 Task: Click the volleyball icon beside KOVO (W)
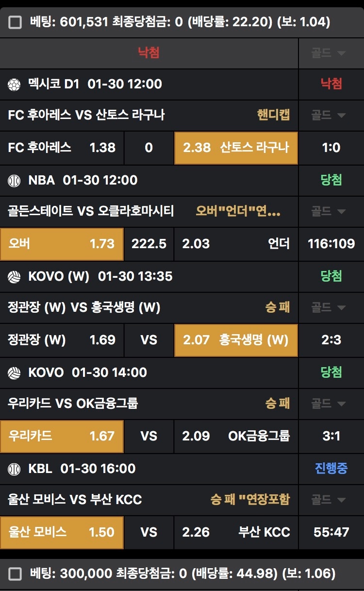[14, 277]
